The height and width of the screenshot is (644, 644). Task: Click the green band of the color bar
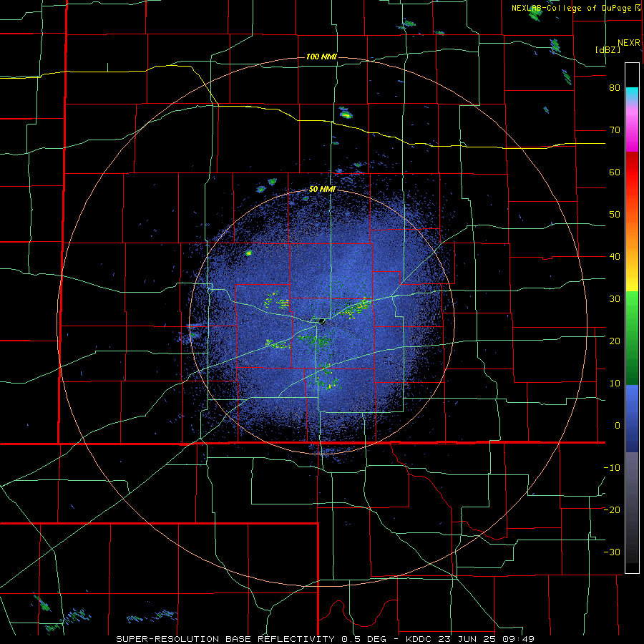(x=632, y=338)
